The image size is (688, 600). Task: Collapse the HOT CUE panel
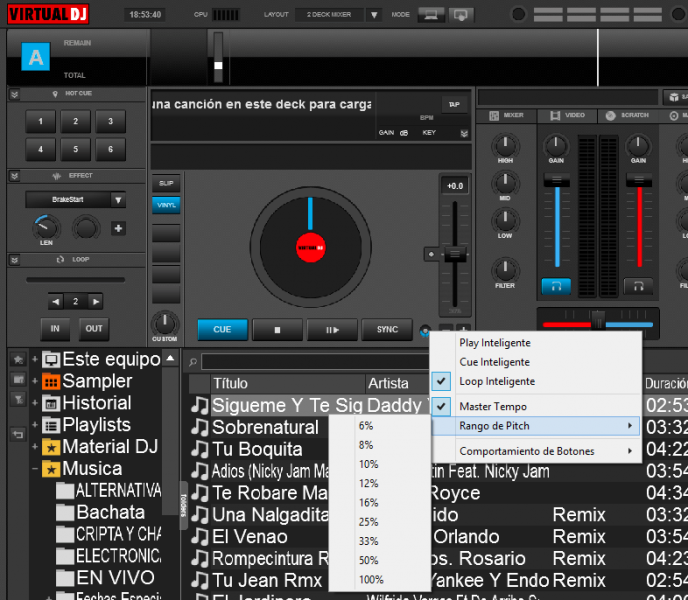[x=14, y=94]
